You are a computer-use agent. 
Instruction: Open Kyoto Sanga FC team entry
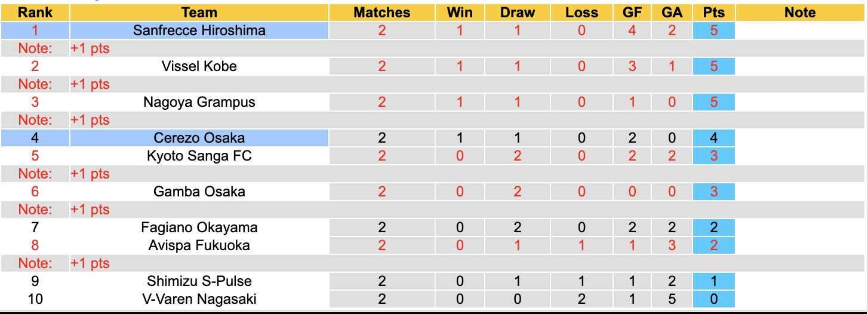pyautogui.click(x=199, y=156)
